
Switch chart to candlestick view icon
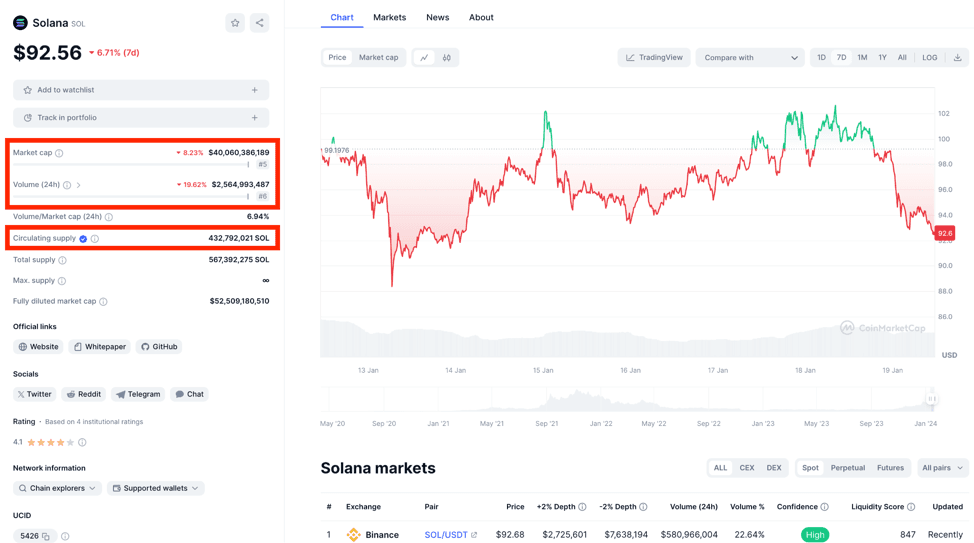click(x=447, y=58)
